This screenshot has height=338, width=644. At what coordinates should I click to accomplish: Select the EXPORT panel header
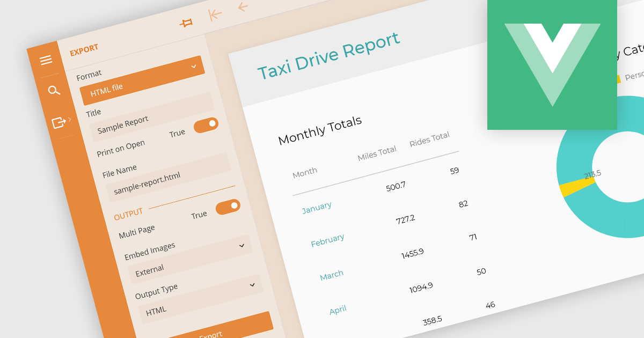coord(84,48)
